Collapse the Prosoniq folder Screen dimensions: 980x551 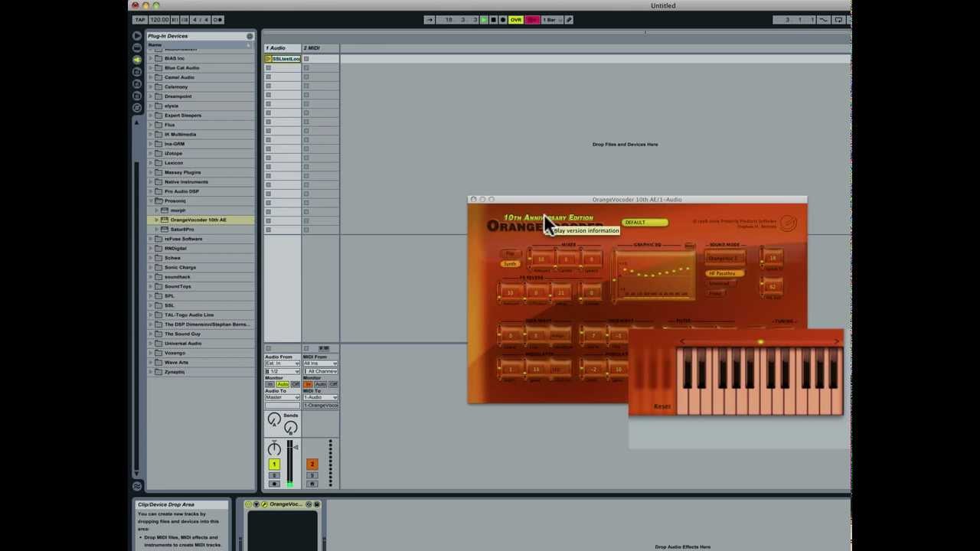151,201
